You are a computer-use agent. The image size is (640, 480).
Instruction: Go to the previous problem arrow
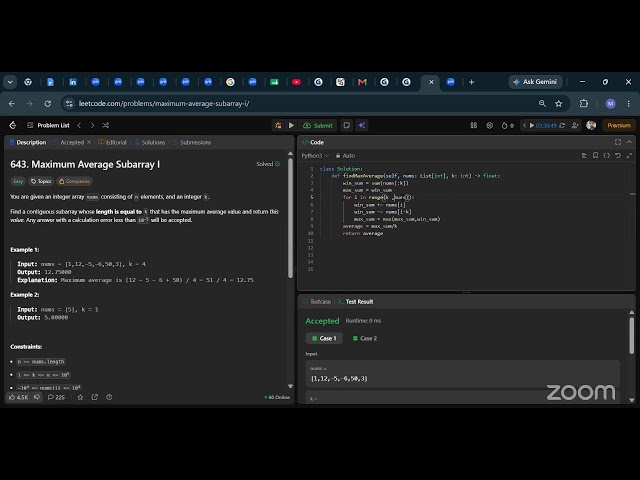pos(79,125)
